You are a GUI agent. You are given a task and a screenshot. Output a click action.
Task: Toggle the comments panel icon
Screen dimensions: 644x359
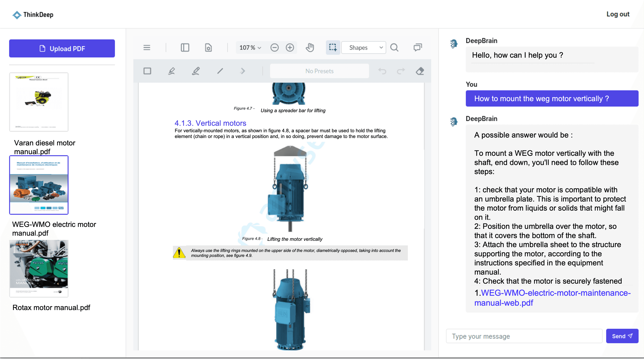point(417,48)
